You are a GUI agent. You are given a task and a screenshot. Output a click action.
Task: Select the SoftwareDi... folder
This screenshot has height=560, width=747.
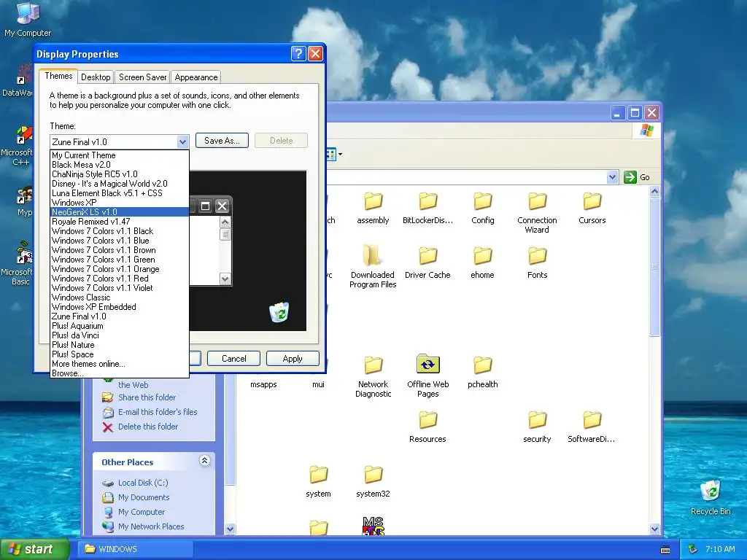[592, 427]
